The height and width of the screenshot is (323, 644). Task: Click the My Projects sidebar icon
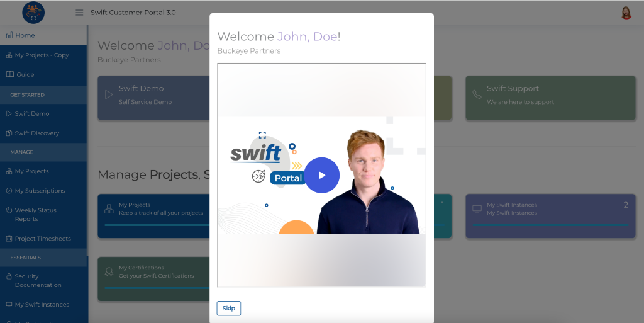(x=9, y=171)
